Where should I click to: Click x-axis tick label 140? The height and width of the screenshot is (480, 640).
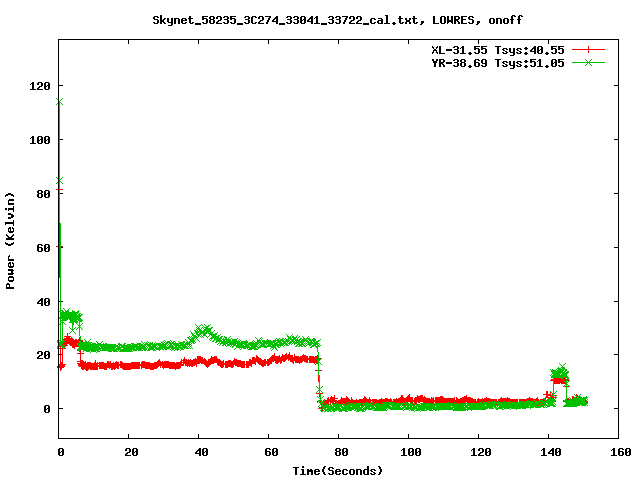(551, 452)
